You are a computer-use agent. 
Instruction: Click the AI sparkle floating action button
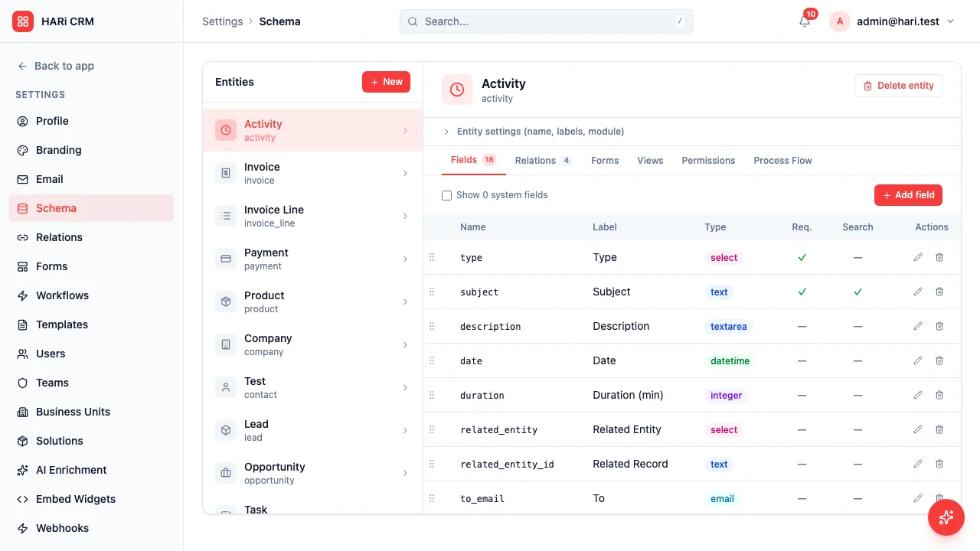pos(946,517)
